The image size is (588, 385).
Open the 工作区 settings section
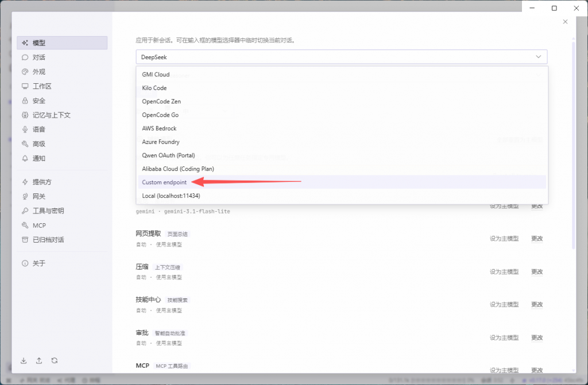coord(62,86)
